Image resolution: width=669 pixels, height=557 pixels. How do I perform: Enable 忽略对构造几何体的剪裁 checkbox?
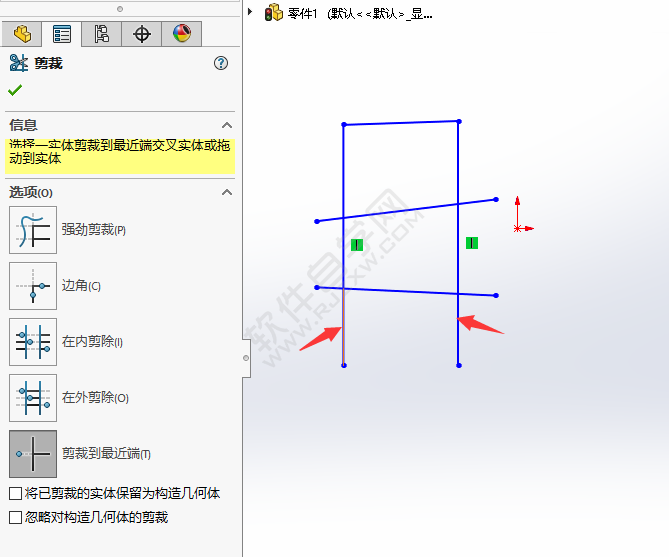pos(15,518)
